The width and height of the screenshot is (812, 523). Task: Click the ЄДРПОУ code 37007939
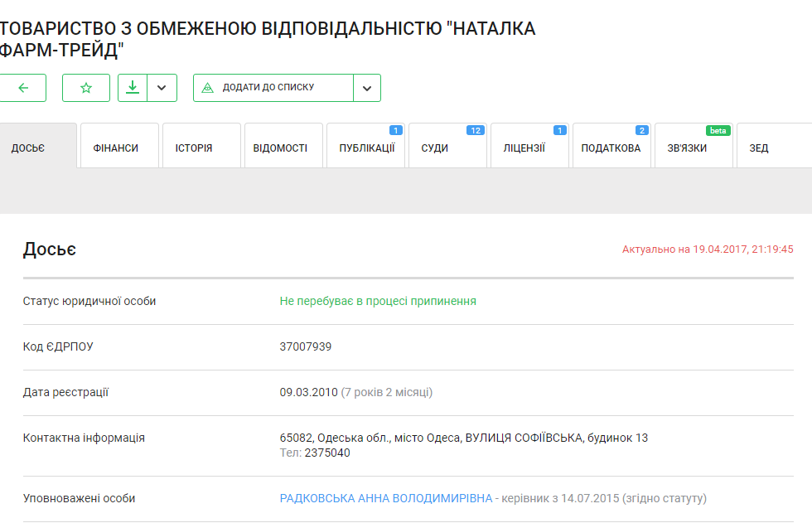point(306,346)
